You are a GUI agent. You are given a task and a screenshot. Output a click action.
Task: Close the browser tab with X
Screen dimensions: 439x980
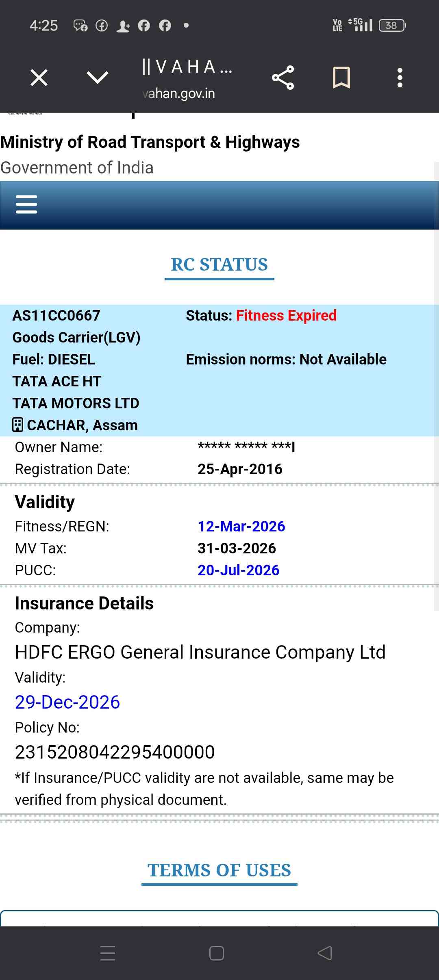click(x=39, y=78)
